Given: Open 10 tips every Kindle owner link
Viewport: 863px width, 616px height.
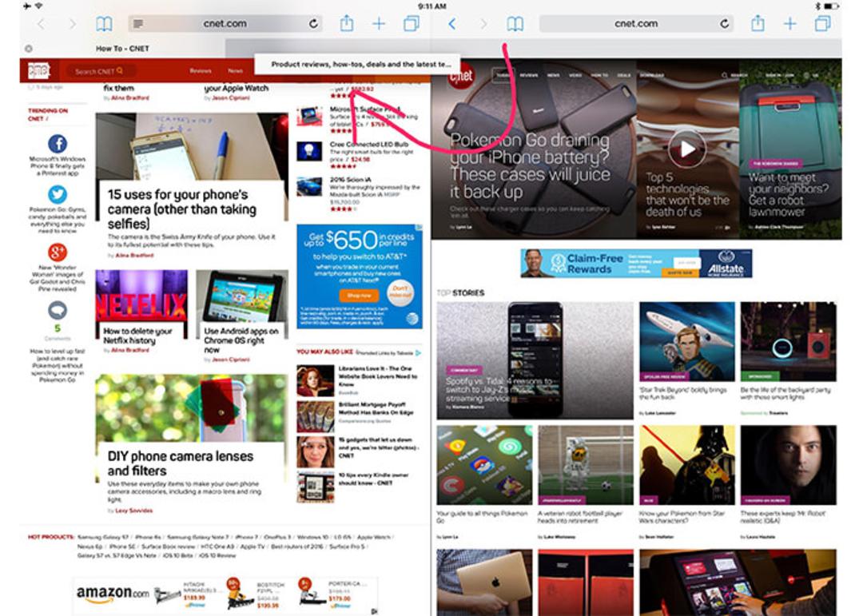Looking at the screenshot, I should tap(373, 479).
